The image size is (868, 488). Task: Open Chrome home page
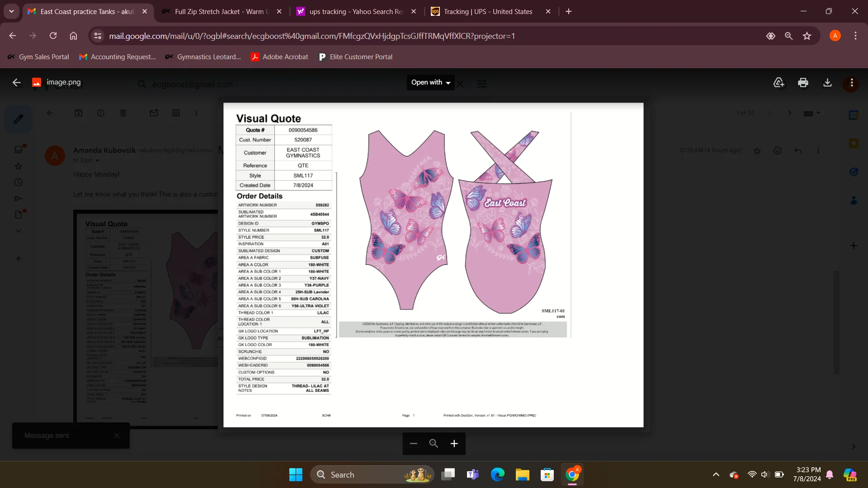click(74, 36)
